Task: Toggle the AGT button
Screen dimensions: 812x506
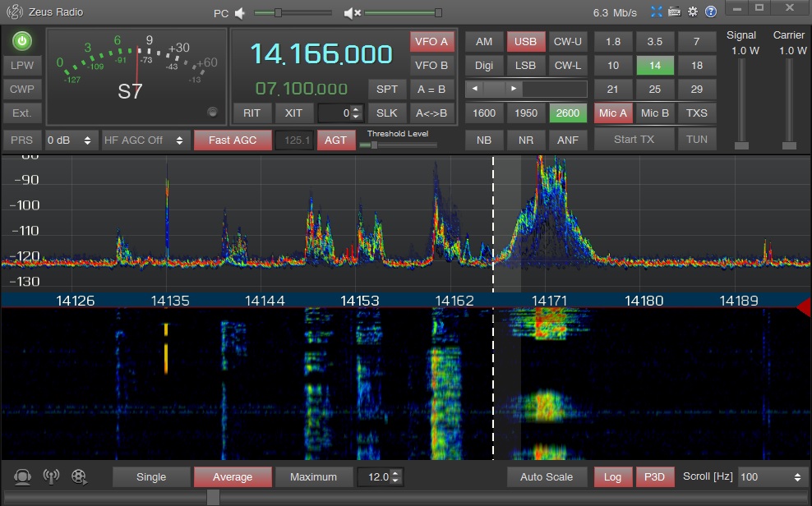Action: click(335, 140)
